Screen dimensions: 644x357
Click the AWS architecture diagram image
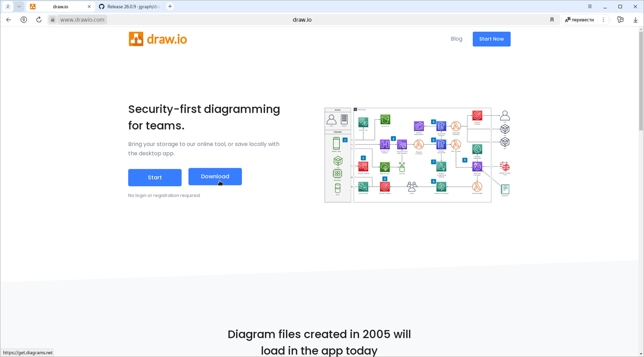pos(418,155)
